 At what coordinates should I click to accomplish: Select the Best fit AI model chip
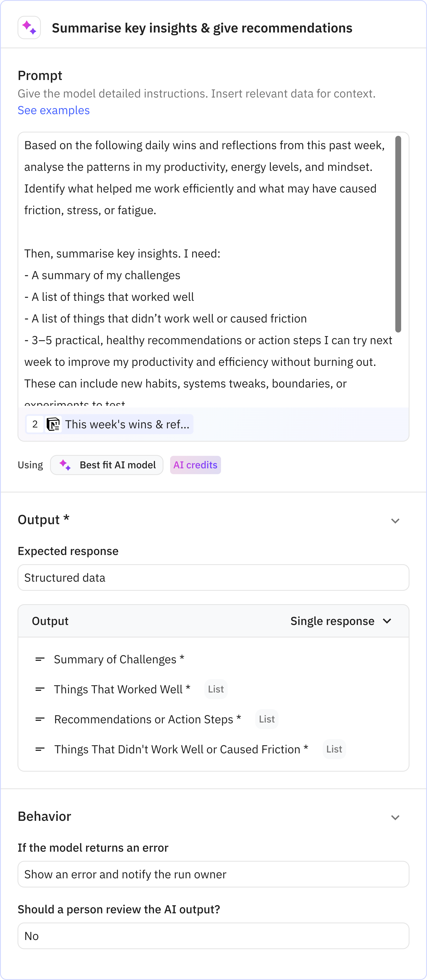(107, 465)
